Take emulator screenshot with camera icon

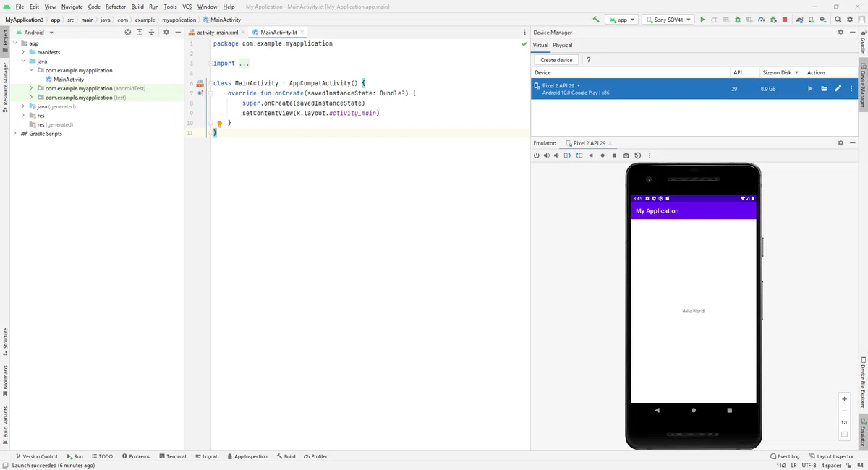[x=626, y=155]
